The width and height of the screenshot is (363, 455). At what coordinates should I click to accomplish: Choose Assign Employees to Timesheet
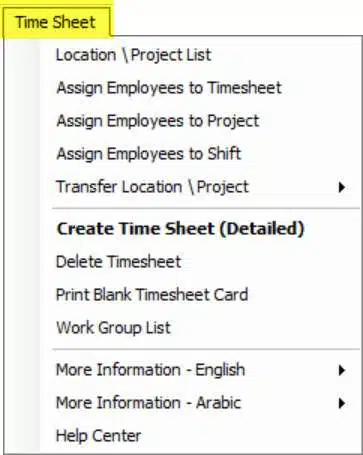pyautogui.click(x=169, y=88)
